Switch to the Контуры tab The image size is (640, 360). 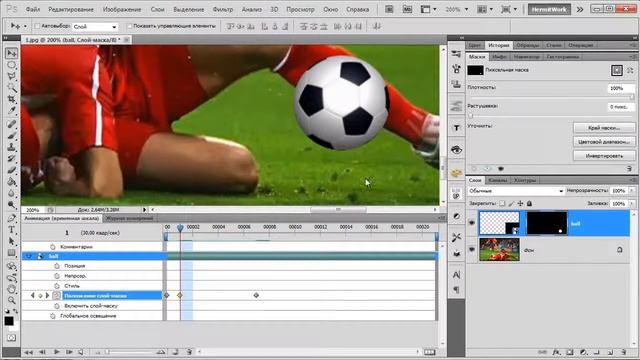tap(524, 180)
